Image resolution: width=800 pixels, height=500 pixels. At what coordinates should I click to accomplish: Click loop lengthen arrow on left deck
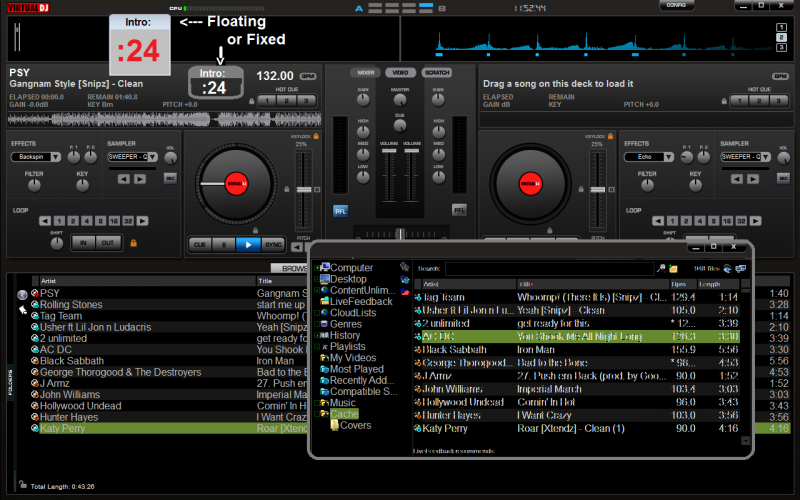142,221
